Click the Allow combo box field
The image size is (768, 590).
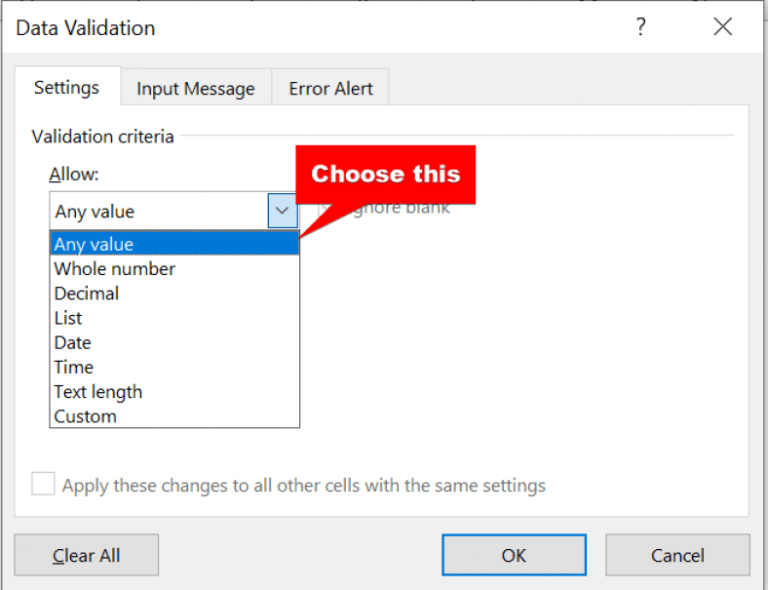click(158, 211)
